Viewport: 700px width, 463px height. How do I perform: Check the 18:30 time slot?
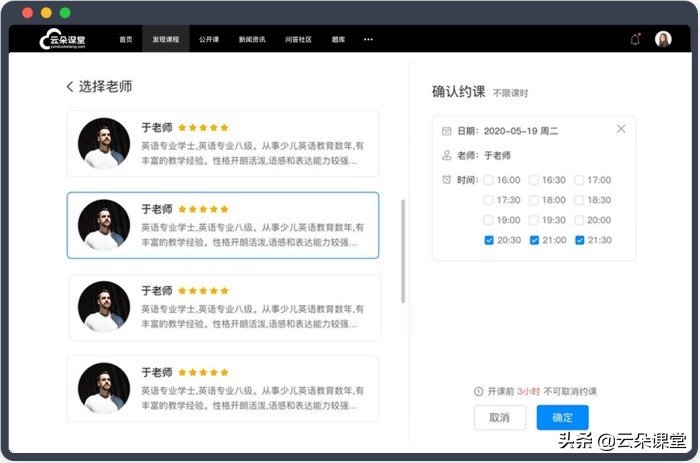(579, 200)
